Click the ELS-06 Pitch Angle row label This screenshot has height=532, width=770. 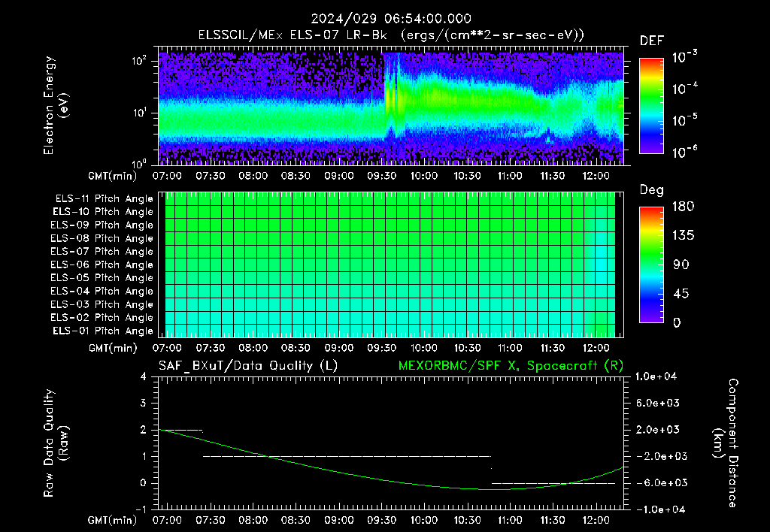click(102, 264)
